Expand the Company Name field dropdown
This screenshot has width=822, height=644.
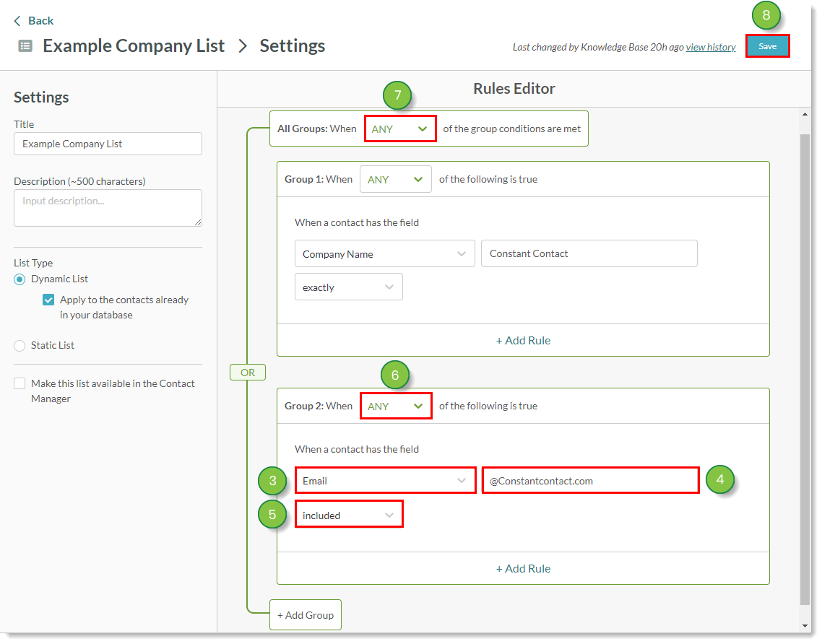point(384,254)
